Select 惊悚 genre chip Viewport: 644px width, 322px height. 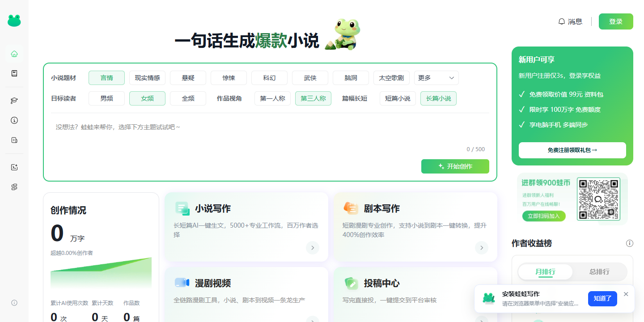click(229, 78)
